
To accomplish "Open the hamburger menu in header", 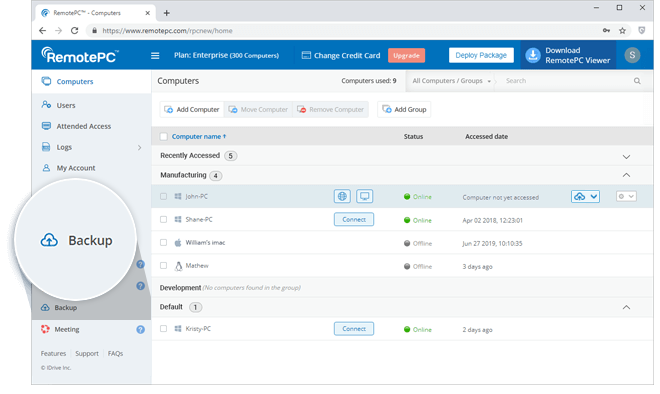I will click(155, 56).
